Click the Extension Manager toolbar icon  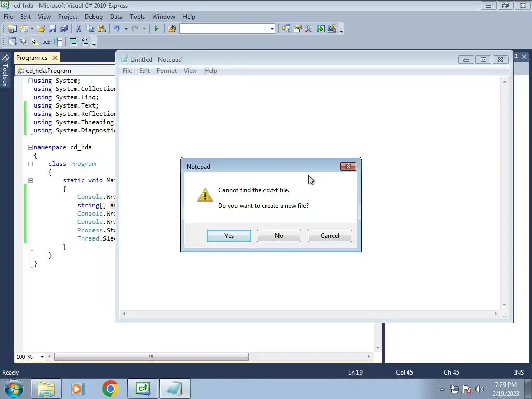332,29
